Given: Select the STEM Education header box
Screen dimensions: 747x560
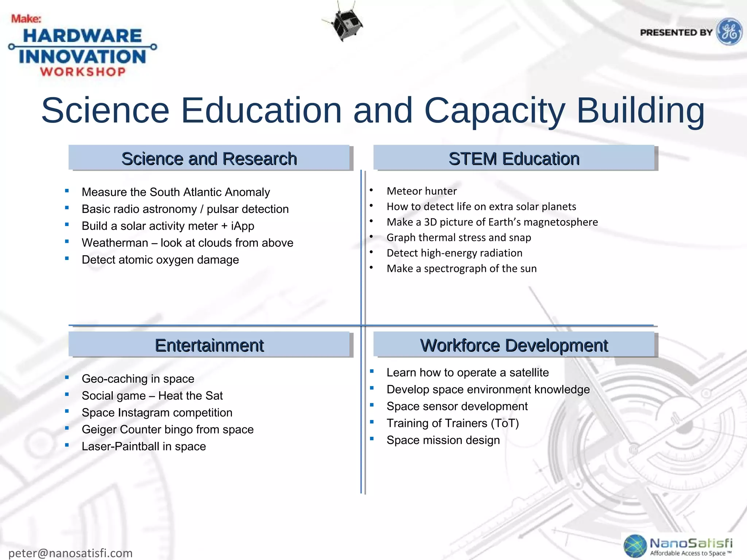Looking at the screenshot, I should pos(514,158).
